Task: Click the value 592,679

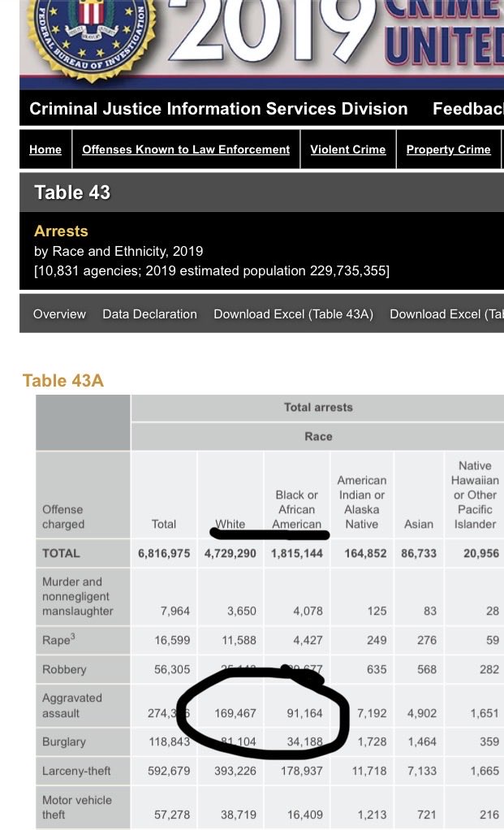Action: pos(169,771)
